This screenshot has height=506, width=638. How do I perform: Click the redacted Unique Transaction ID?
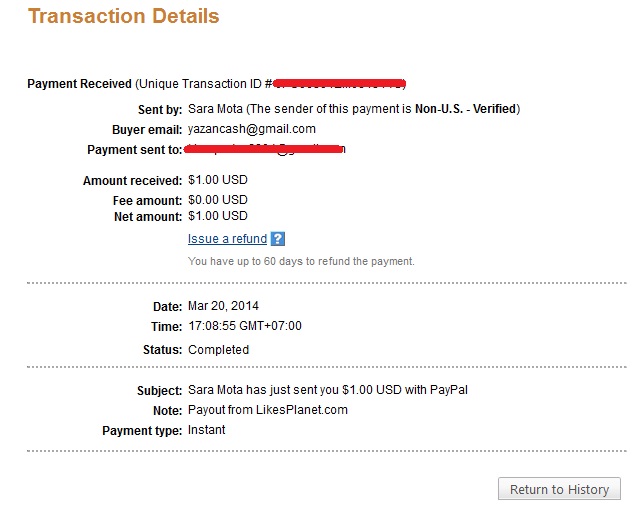coord(340,82)
